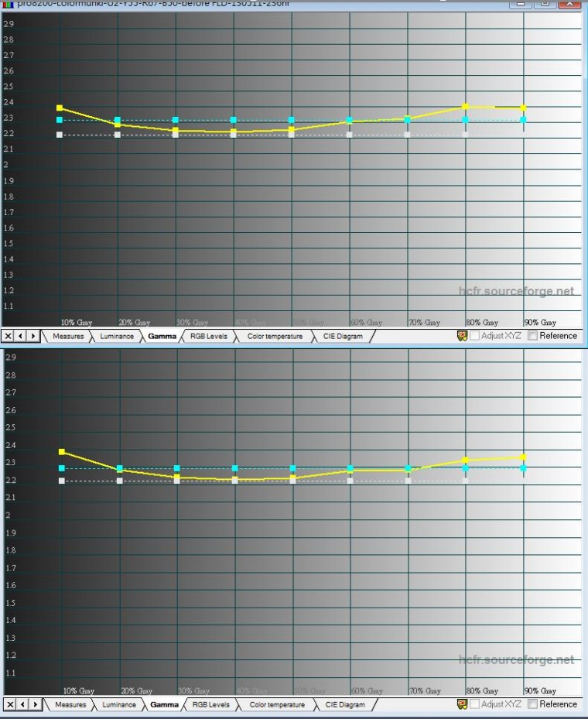The width and height of the screenshot is (588, 719).
Task: Click '10% Gray' axis label in upper graph
Action: 77,323
